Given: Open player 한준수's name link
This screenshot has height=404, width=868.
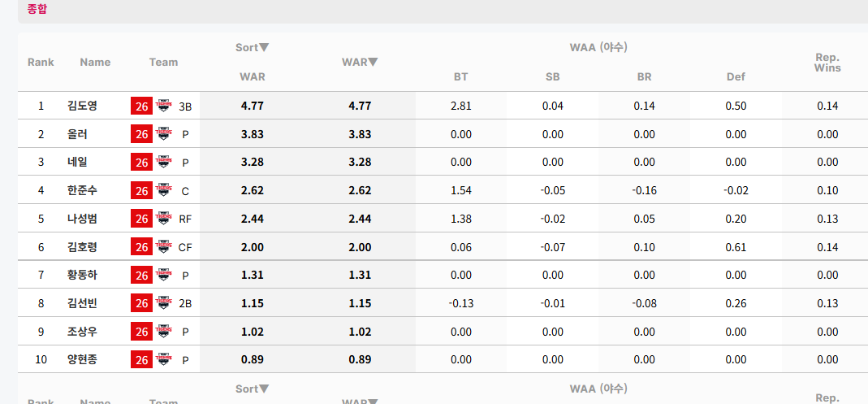Looking at the screenshot, I should click(82, 191).
